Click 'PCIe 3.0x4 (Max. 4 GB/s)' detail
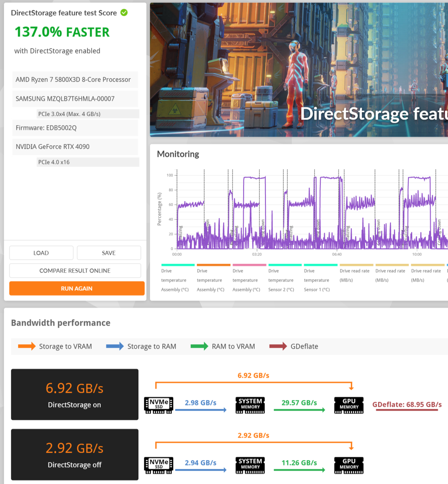The height and width of the screenshot is (484, 448). (x=88, y=114)
